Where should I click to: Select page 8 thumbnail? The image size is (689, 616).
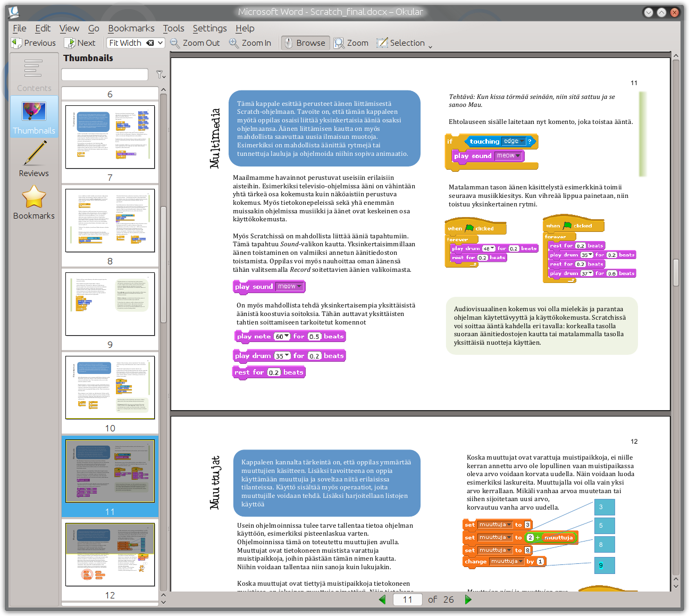click(110, 220)
